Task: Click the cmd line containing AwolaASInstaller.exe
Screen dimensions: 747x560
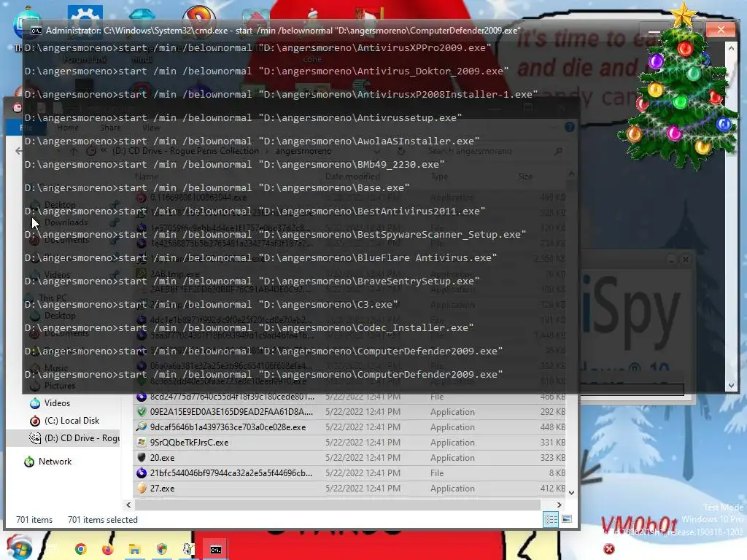Action: [x=252, y=141]
